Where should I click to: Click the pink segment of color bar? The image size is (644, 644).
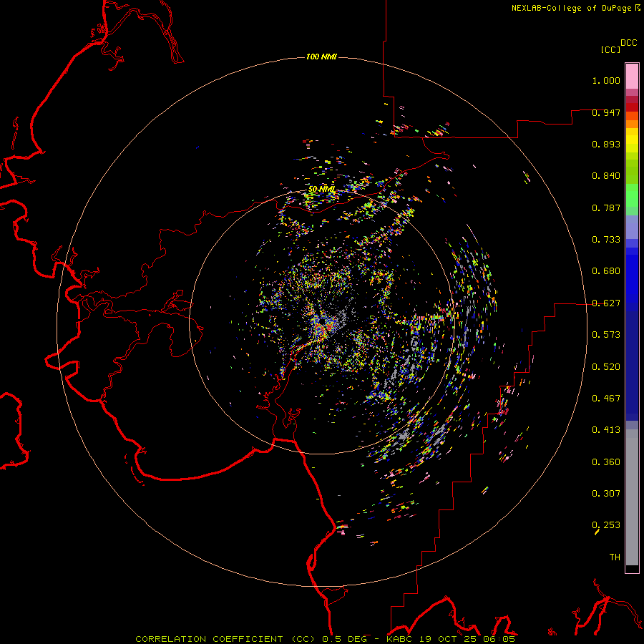(x=632, y=77)
